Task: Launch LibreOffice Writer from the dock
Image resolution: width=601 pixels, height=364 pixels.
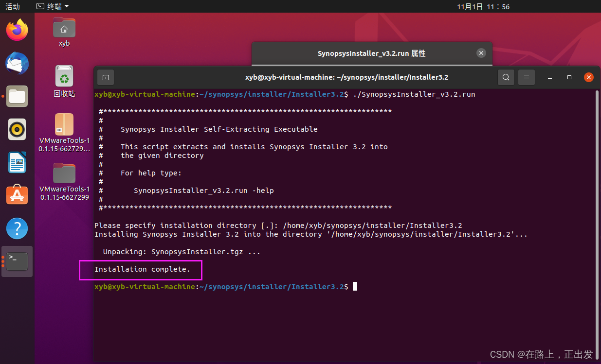Action: [17, 162]
